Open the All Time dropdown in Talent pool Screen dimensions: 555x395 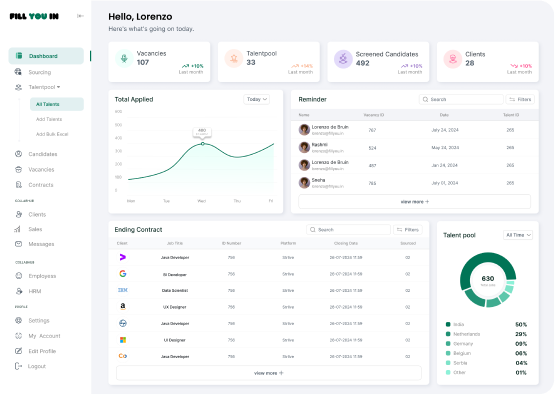tap(518, 235)
